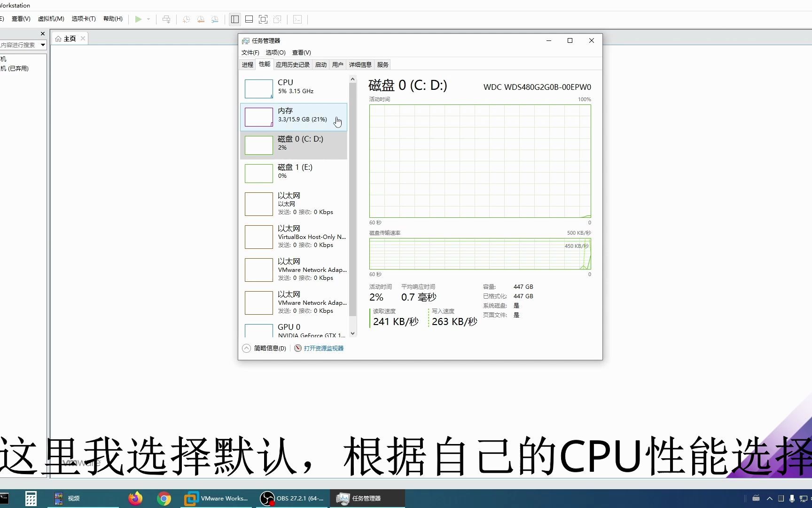
Task: Expand hidden icons in the system tray
Action: click(x=769, y=498)
